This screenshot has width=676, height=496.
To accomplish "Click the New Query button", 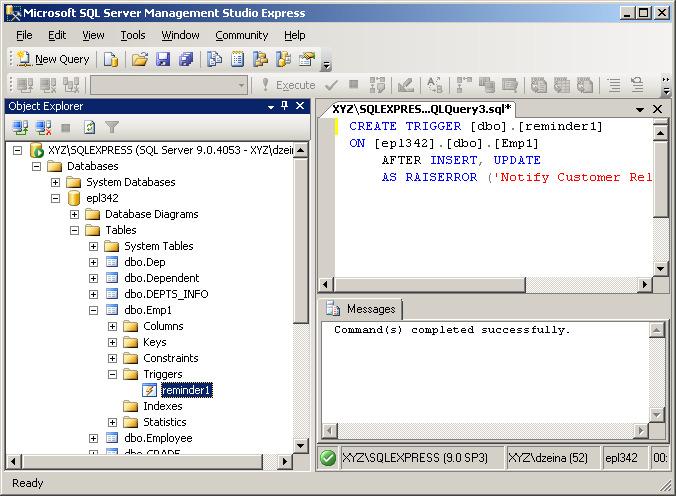I will tap(53, 59).
